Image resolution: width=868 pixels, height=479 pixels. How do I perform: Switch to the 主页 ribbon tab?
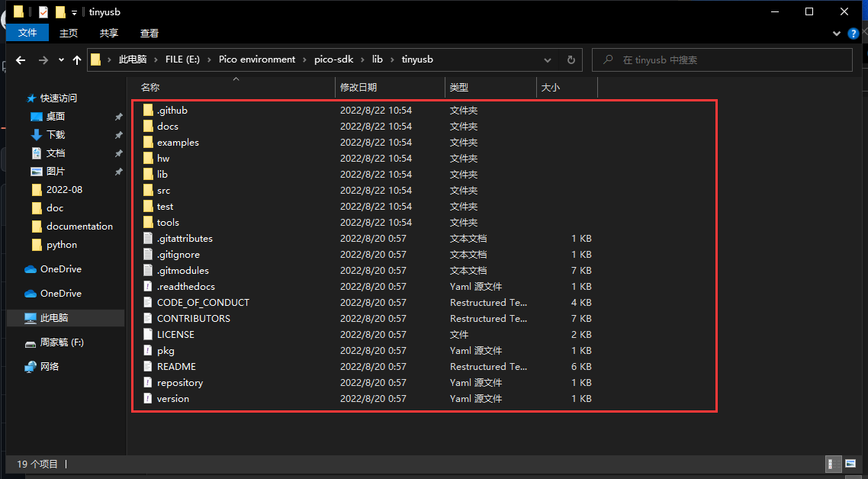tap(69, 34)
